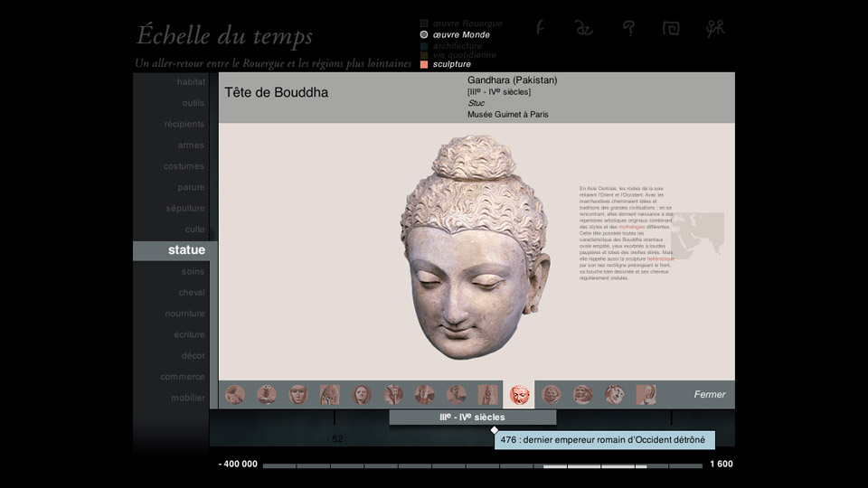This screenshot has height=488, width=868.
Task: Select fifth round thumbnail in strip
Action: (x=362, y=395)
